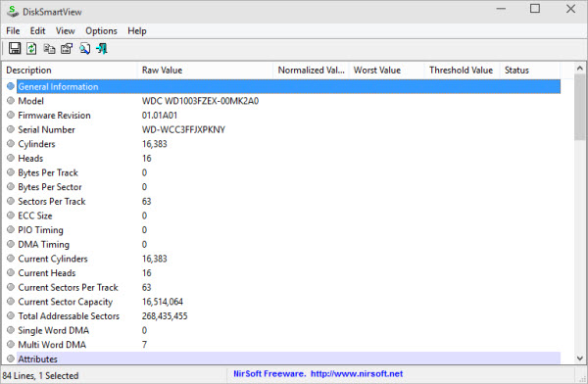Click the gray bullet beside Model

point(11,101)
